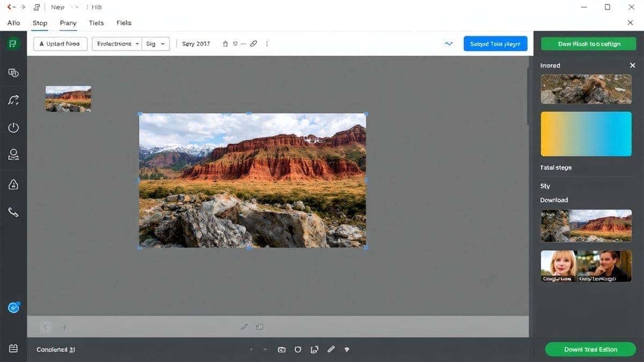Click the Sery 2037 text in toolbar
Image resolution: width=644 pixels, height=362 pixels.
[196, 44]
